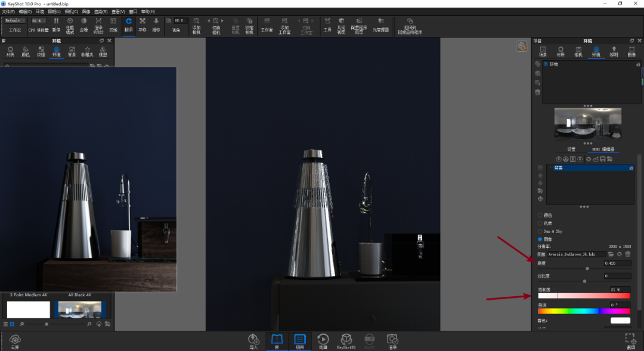
Task: Add a new camera (添加相机)
Action: coord(196,26)
